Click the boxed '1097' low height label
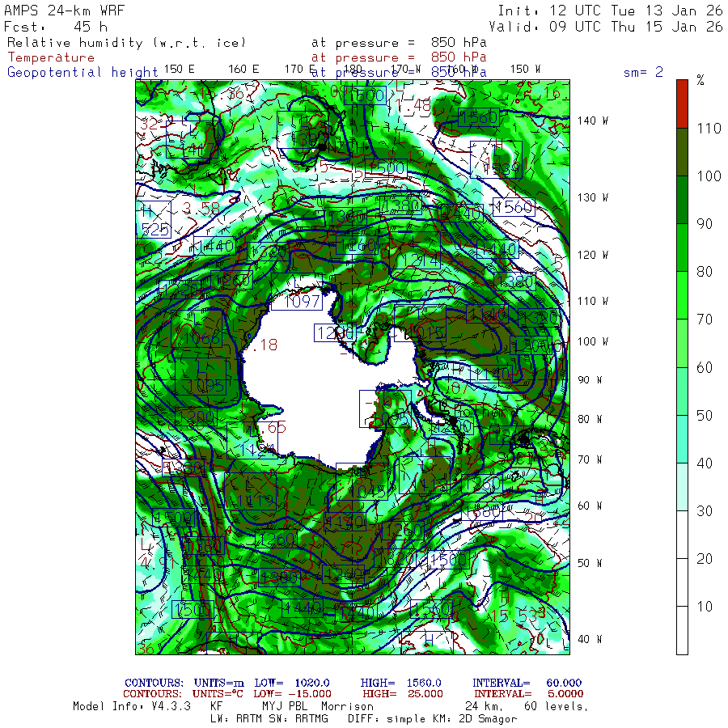 (297, 293)
